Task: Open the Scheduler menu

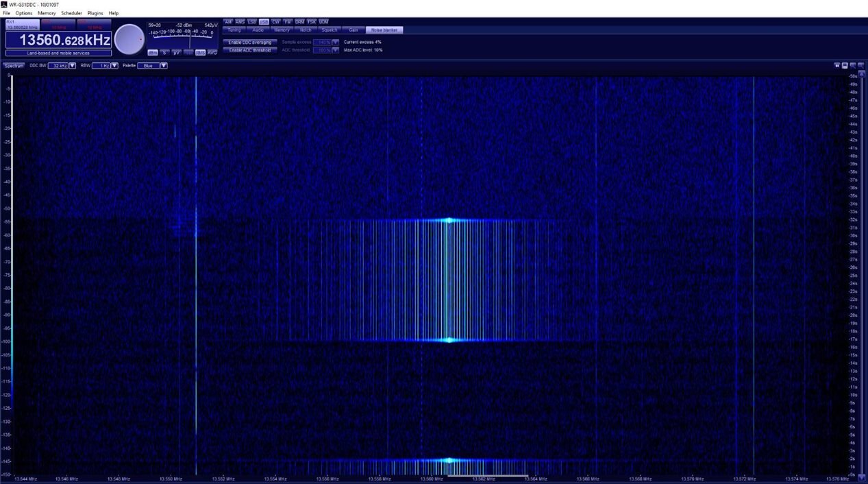Action: 71,13
